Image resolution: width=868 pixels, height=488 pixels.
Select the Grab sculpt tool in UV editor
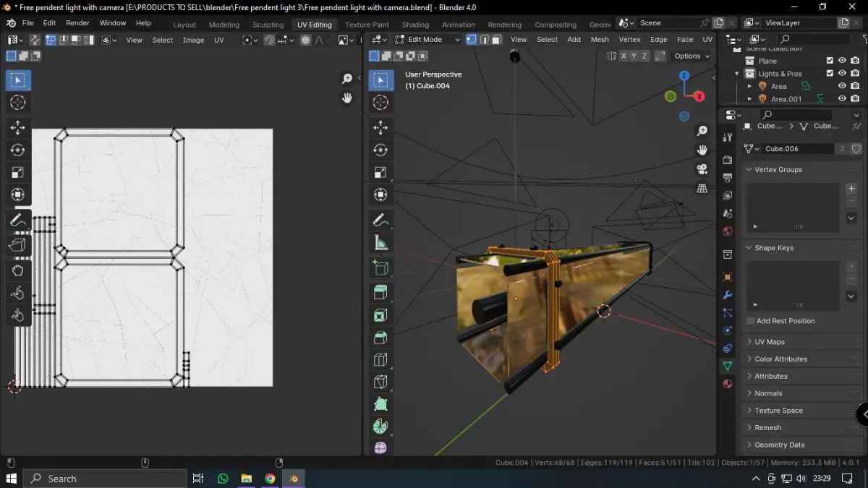(18, 271)
